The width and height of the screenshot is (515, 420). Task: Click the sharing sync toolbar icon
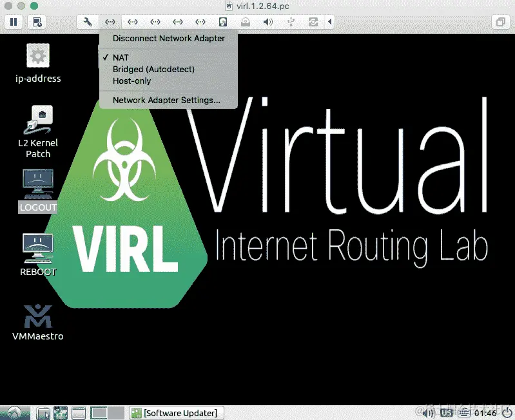pyautogui.click(x=313, y=22)
